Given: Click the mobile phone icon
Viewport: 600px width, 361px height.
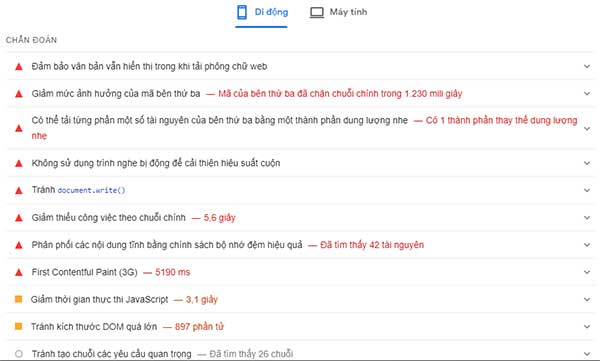Looking at the screenshot, I should click(242, 12).
